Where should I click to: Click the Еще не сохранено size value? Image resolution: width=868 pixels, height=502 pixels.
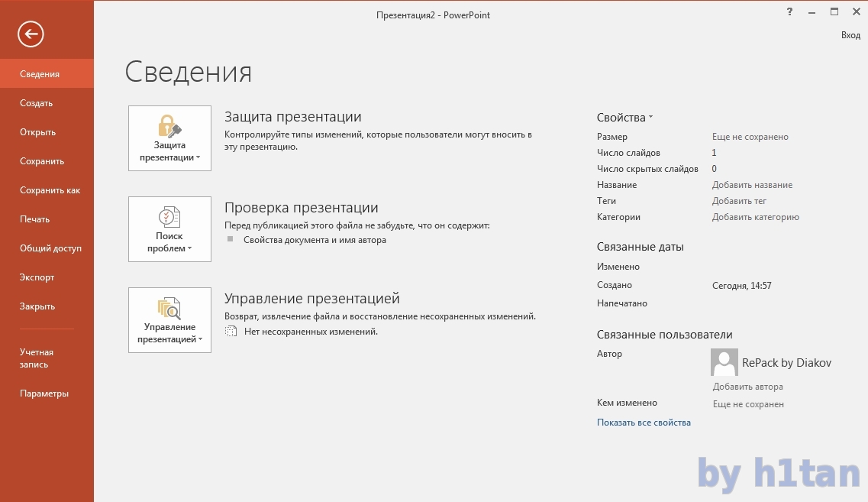click(x=750, y=137)
